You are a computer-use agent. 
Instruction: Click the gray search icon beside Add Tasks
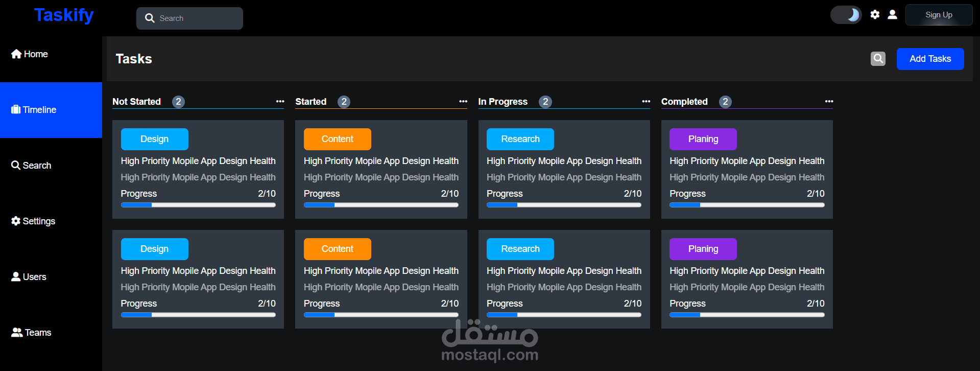[x=878, y=59]
